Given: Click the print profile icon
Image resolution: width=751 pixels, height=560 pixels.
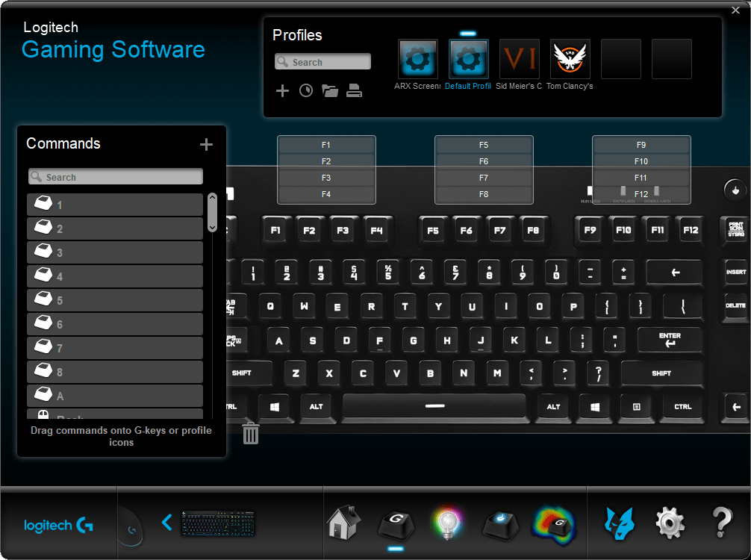Looking at the screenshot, I should coord(355,91).
